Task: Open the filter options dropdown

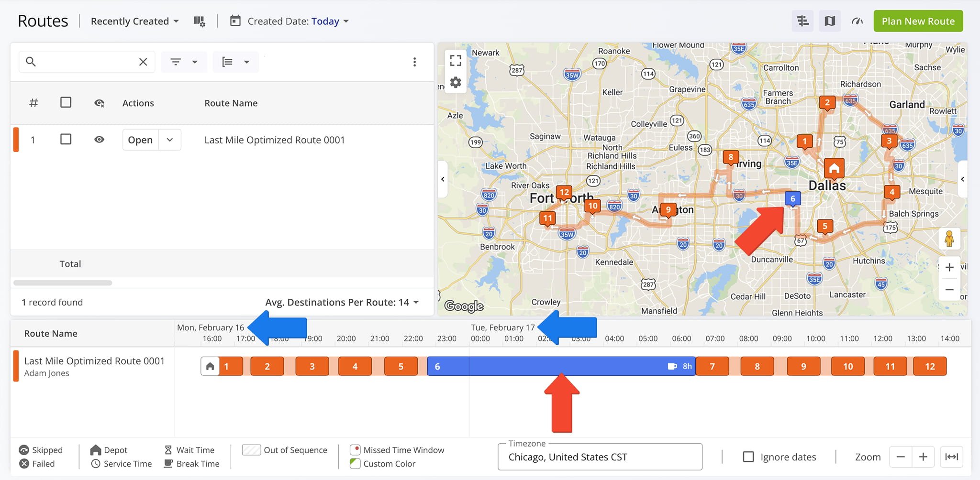Action: pos(184,62)
